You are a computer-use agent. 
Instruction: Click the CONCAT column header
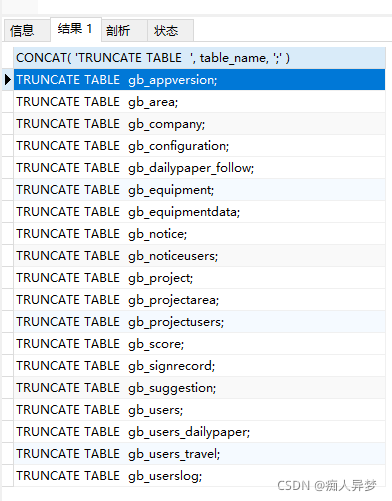[x=199, y=58]
